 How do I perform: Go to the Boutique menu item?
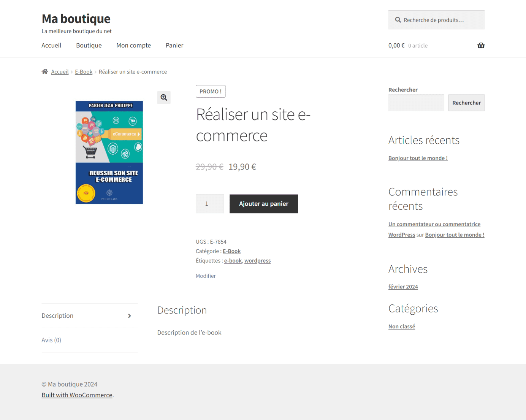pyautogui.click(x=89, y=45)
